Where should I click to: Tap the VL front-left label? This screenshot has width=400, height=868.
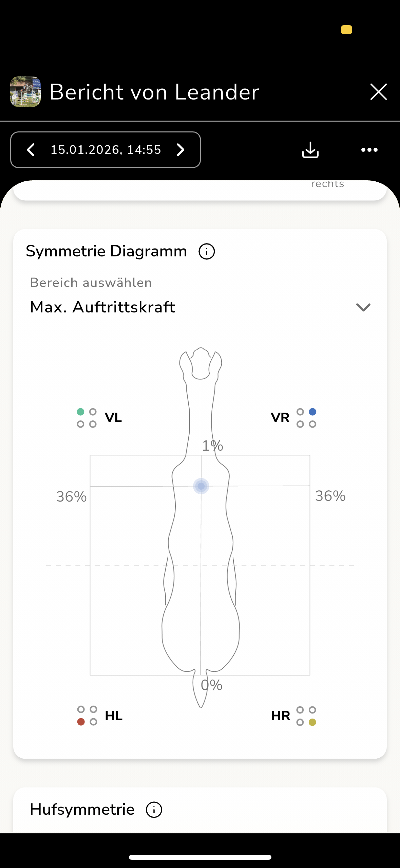pyautogui.click(x=113, y=418)
